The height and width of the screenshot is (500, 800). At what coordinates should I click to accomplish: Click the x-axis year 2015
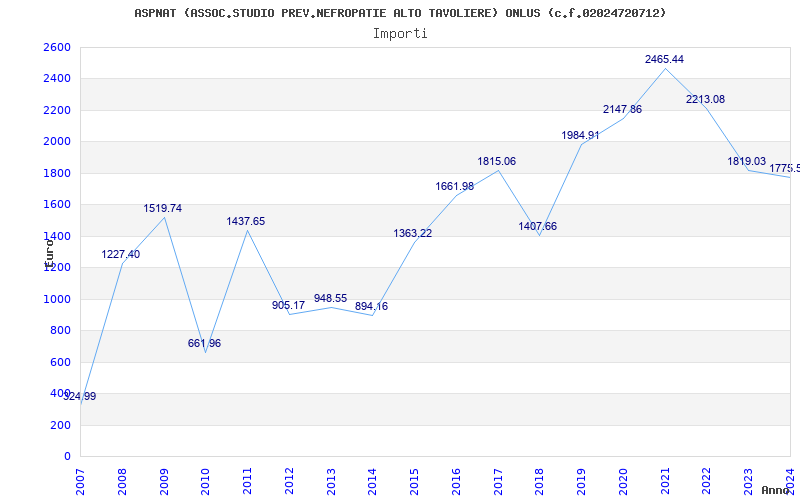click(x=415, y=482)
